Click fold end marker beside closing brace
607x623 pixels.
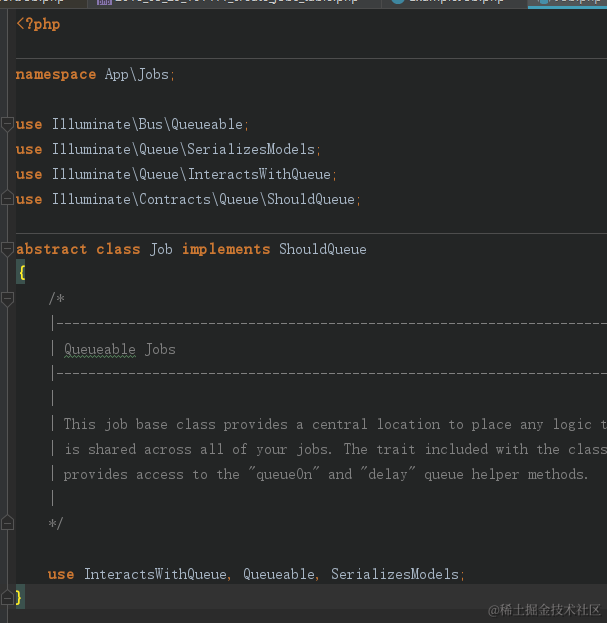[x=7, y=597]
